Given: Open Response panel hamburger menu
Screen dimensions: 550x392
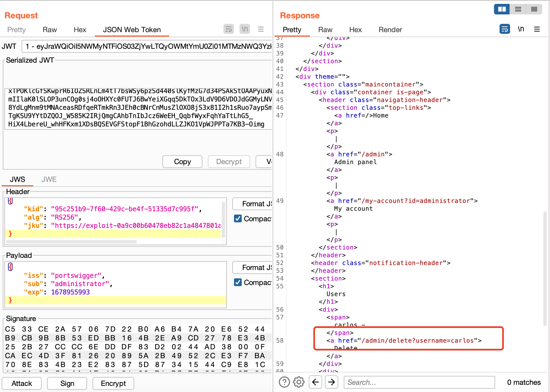Looking at the screenshot, I should click(537, 29).
